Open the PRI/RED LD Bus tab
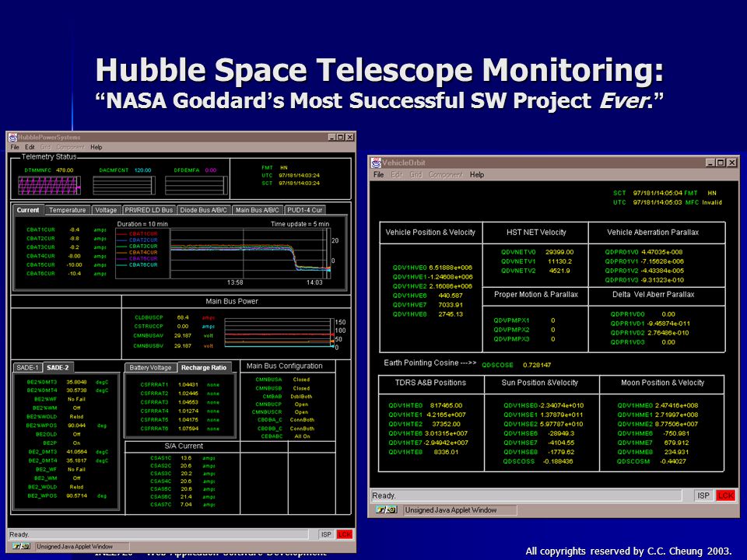 [149, 210]
